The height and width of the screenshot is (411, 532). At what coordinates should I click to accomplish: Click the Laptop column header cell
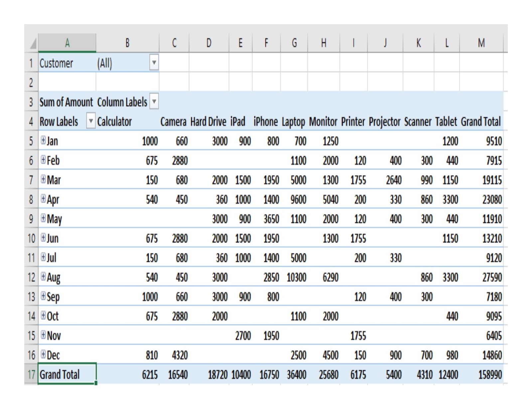(294, 122)
